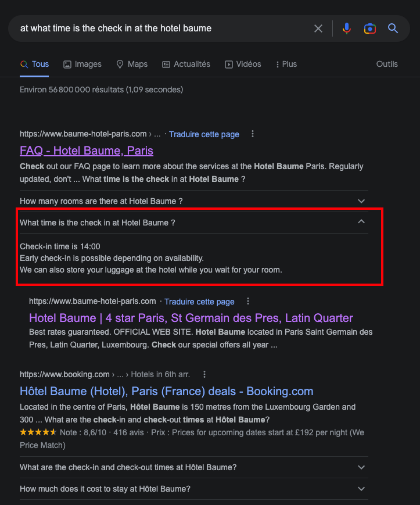Viewport: 420px width, 505px height.
Task: Clear the search query with the X
Action: coord(318,28)
